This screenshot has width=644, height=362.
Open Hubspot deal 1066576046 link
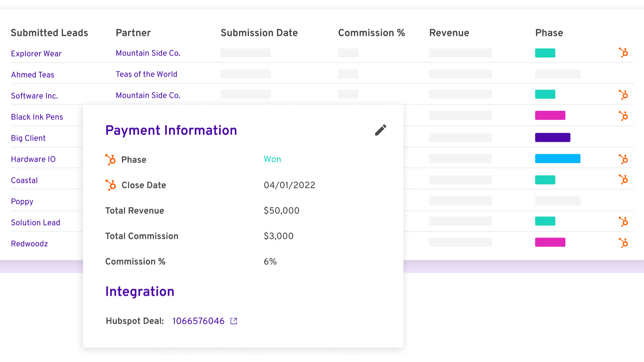(198, 321)
